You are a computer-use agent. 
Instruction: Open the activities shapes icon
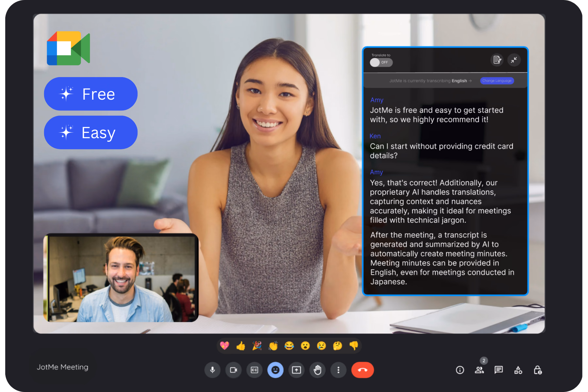pyautogui.click(x=518, y=370)
